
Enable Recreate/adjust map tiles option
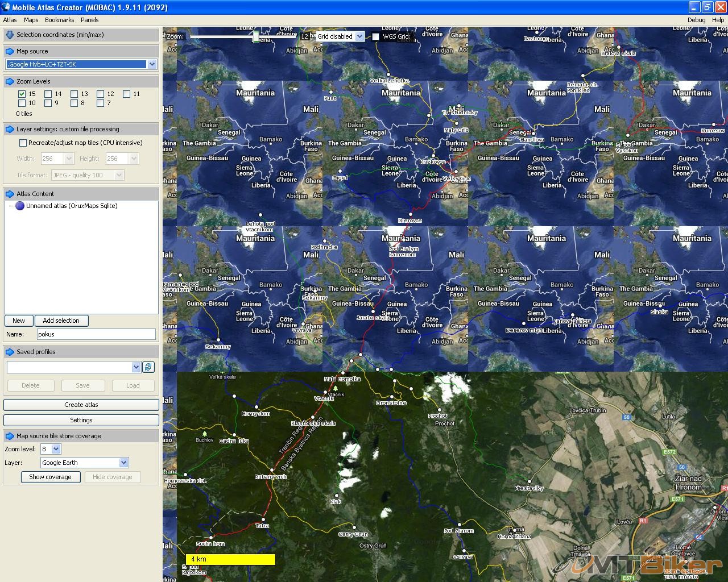(x=23, y=143)
